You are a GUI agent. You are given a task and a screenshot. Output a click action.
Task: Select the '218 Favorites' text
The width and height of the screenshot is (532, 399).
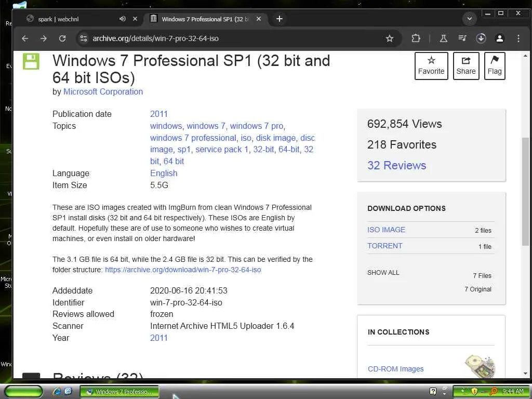click(x=402, y=144)
